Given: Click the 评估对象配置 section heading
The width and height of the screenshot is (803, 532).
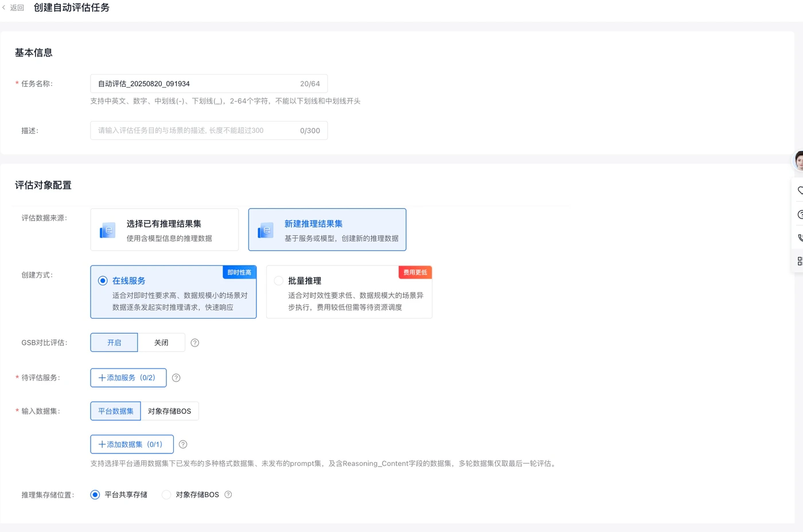Looking at the screenshot, I should click(x=44, y=185).
